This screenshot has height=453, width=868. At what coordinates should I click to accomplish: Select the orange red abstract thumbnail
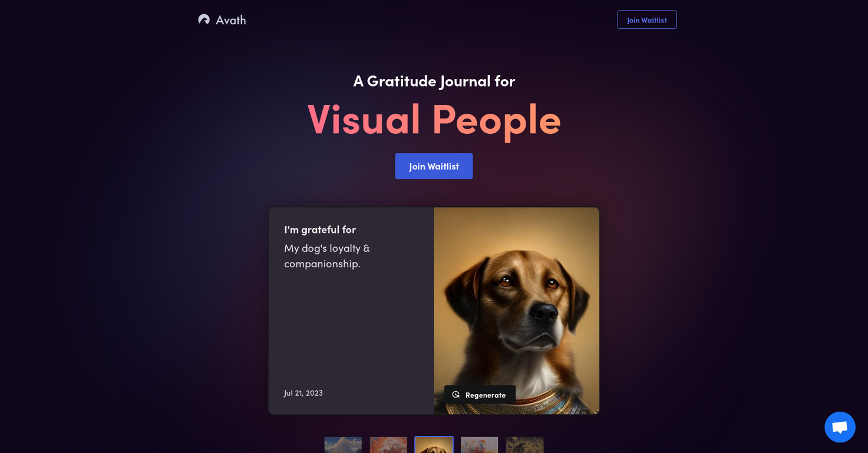388,445
